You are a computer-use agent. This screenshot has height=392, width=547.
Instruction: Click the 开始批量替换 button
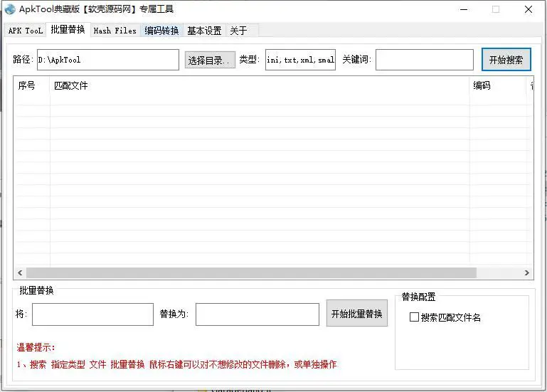pyautogui.click(x=357, y=314)
